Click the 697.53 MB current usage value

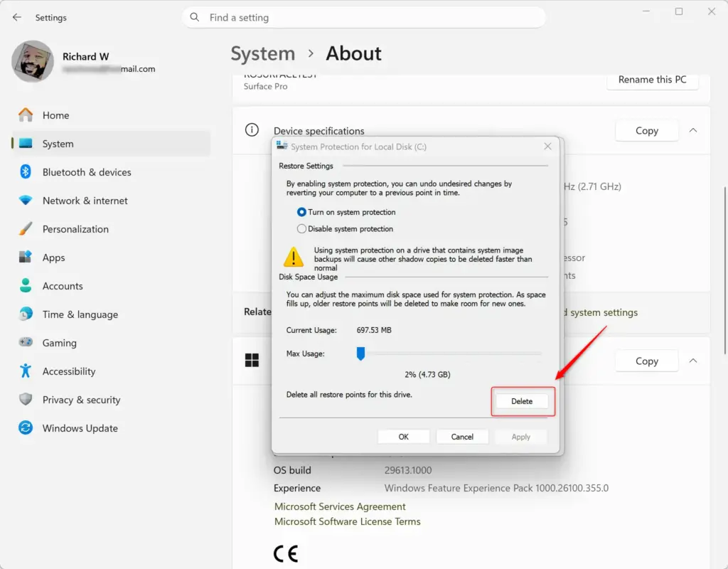coord(374,330)
